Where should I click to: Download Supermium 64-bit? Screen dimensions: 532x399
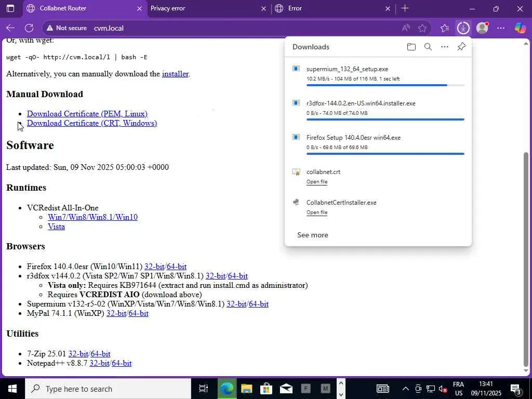pos(259,304)
